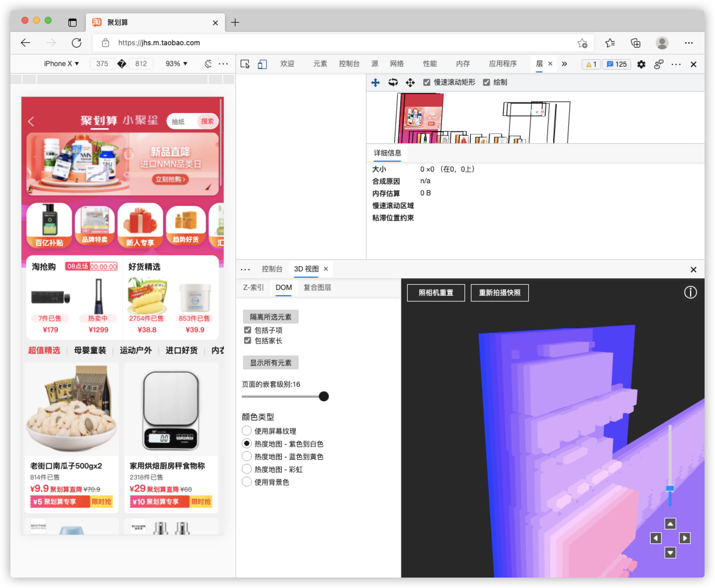Click the 隔离所选元素 button

271,317
